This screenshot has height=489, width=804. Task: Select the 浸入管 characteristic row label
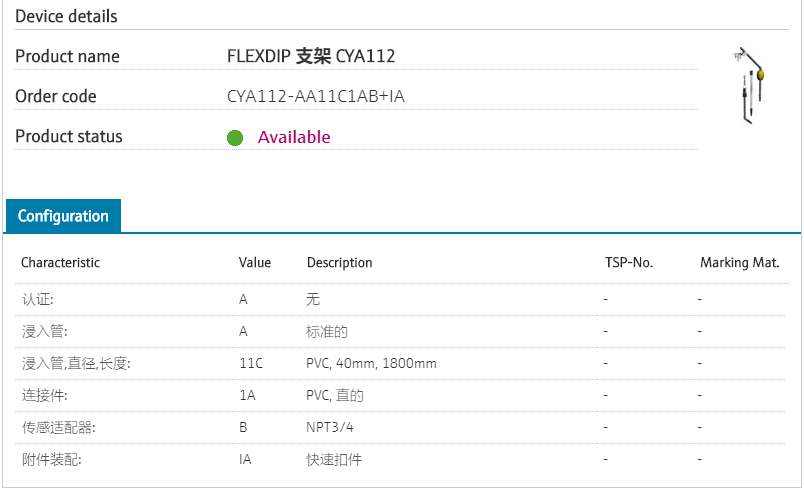pyautogui.click(x=45, y=331)
